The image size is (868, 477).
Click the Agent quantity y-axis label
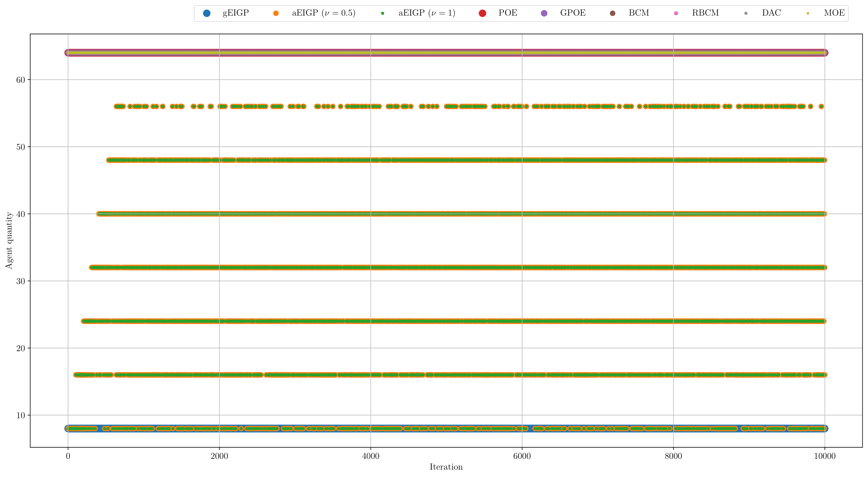click(9, 240)
